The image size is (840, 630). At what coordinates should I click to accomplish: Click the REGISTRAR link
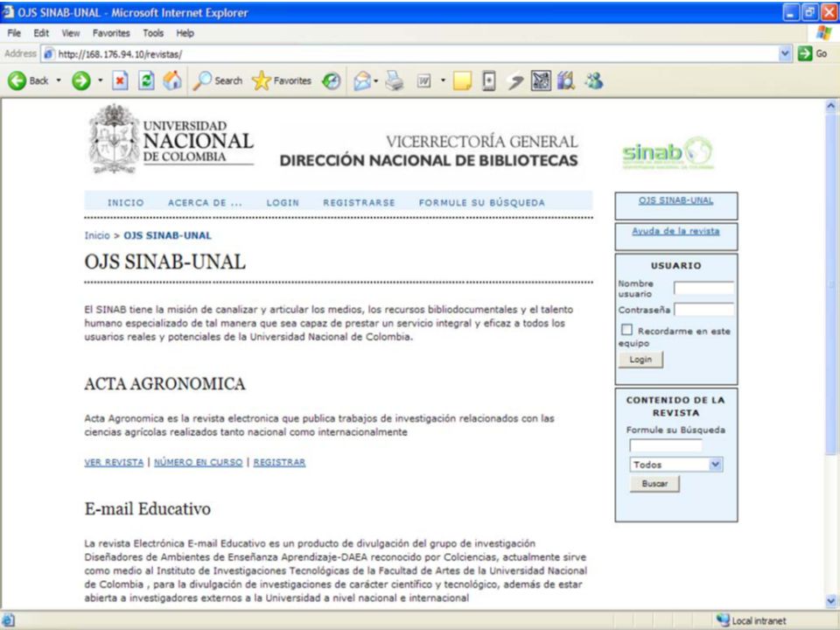pos(279,462)
